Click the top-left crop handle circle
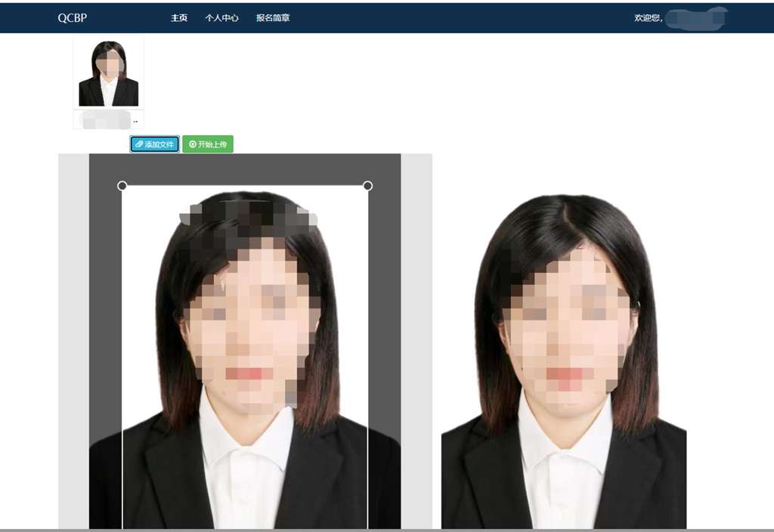 click(x=122, y=186)
